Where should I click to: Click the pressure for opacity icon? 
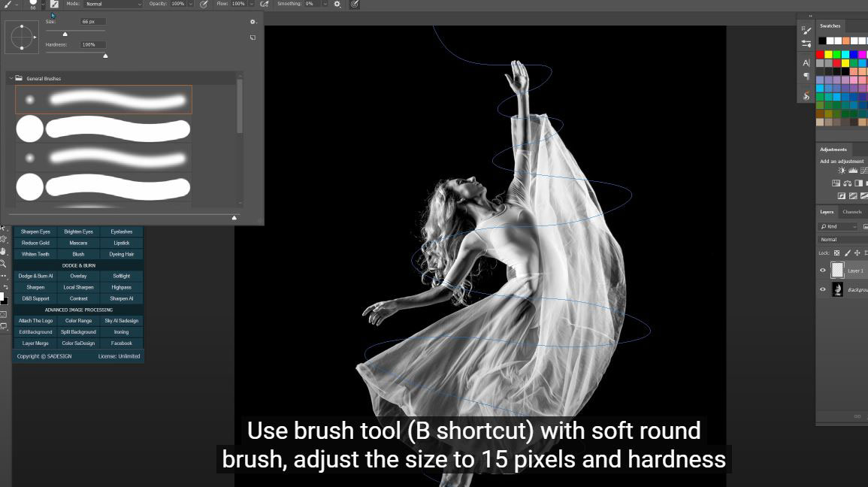pyautogui.click(x=204, y=4)
